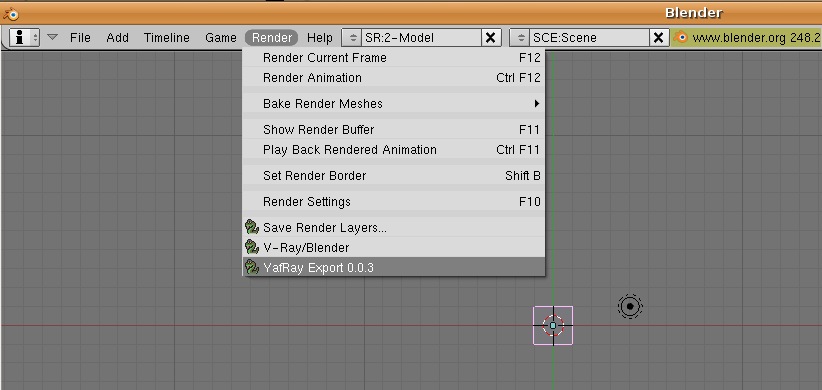Open the screen layout selector arrows
Screen dimensions: 822x390
[x=353, y=38]
